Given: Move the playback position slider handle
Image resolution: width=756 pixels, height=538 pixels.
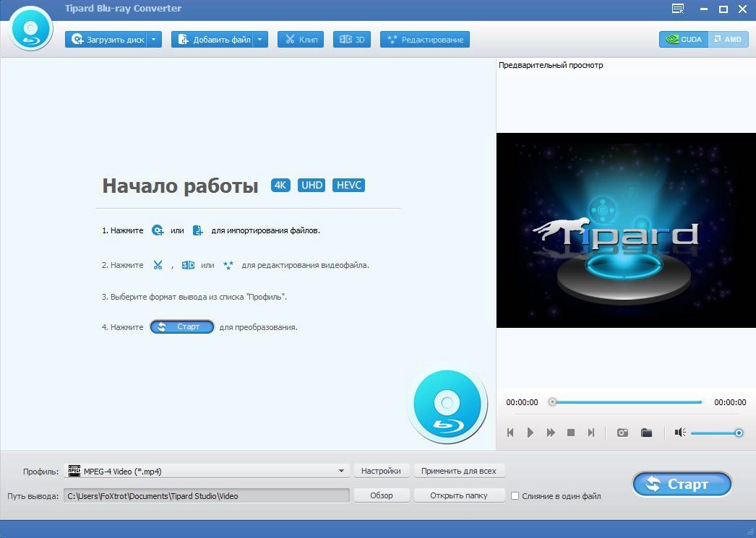Looking at the screenshot, I should tap(552, 402).
